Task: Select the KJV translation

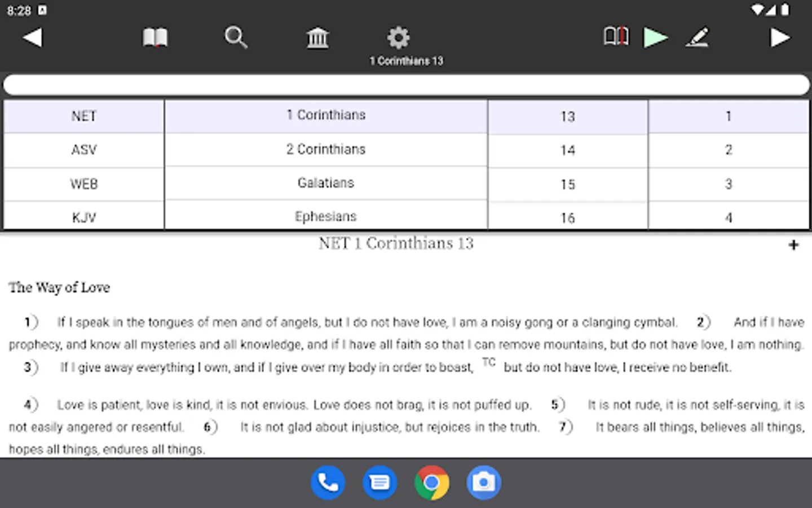Action: click(84, 216)
